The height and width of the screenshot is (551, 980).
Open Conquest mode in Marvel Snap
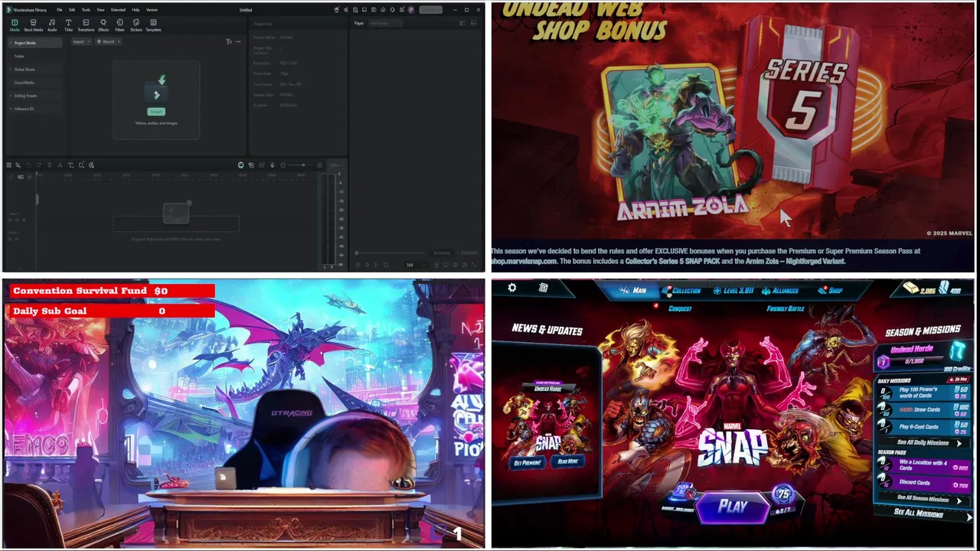click(680, 308)
